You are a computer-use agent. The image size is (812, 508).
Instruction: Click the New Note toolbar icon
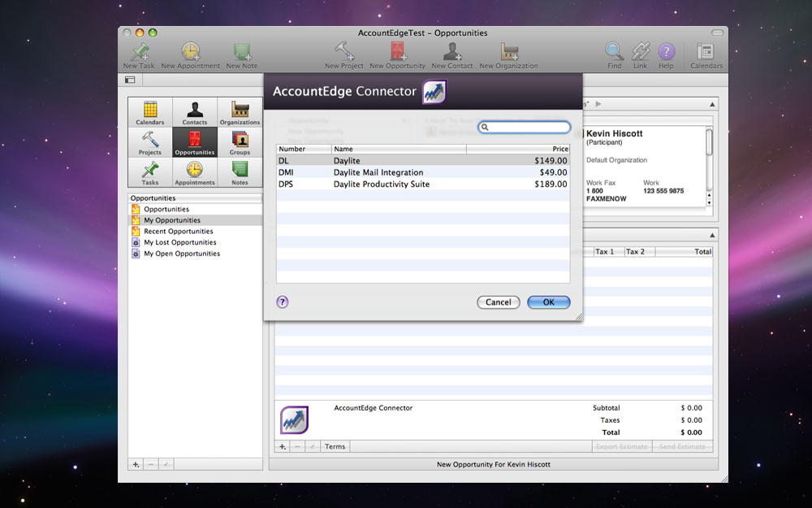(242, 55)
